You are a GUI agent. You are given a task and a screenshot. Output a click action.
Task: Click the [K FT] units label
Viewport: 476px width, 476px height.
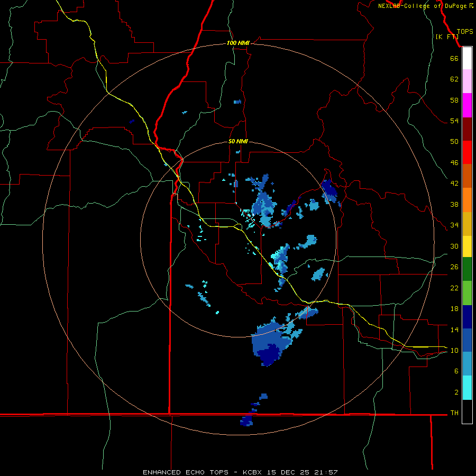click(447, 36)
